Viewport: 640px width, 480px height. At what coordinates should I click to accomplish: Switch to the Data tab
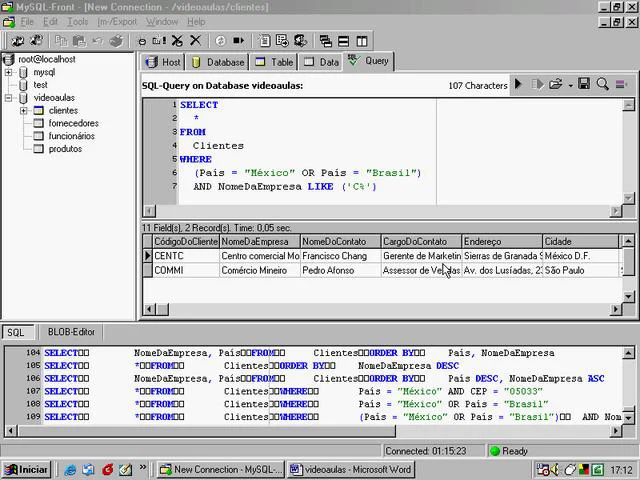coord(321,62)
